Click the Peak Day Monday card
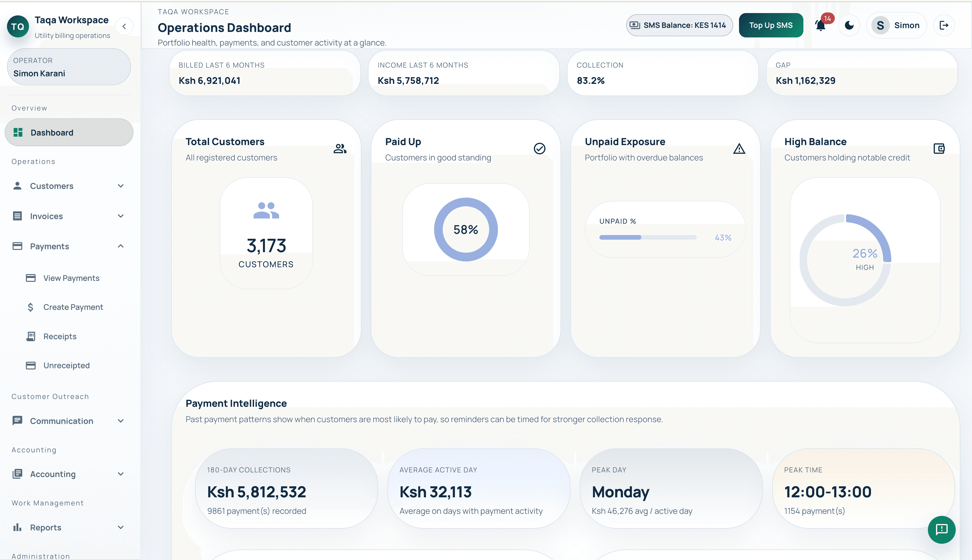Viewport: 972px width, 560px height. (x=671, y=488)
